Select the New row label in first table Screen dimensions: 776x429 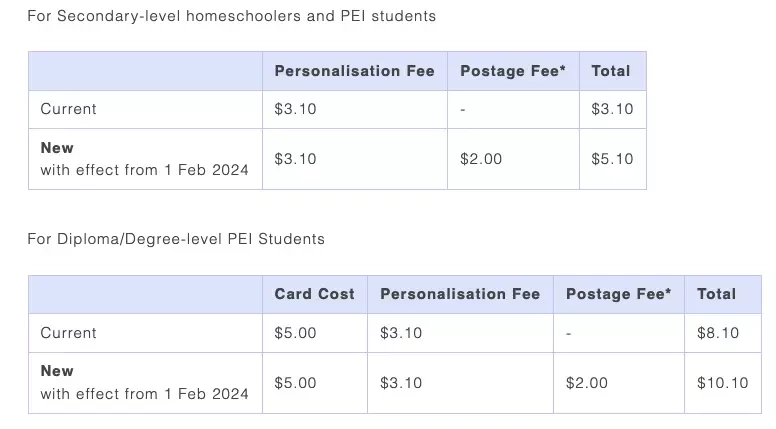(x=57, y=148)
